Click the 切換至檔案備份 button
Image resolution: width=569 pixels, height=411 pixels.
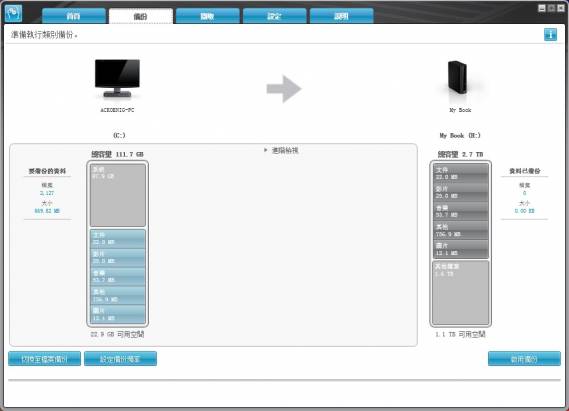point(45,359)
